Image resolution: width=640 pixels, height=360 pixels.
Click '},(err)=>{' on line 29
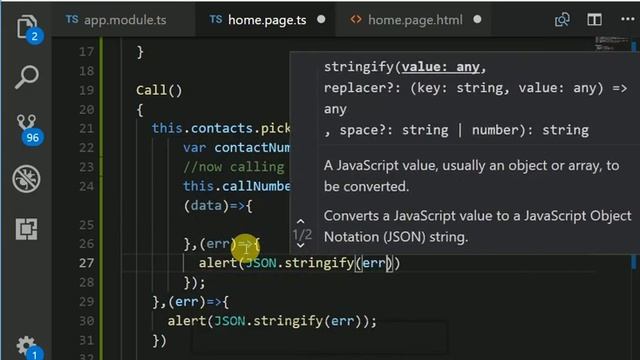190,302
